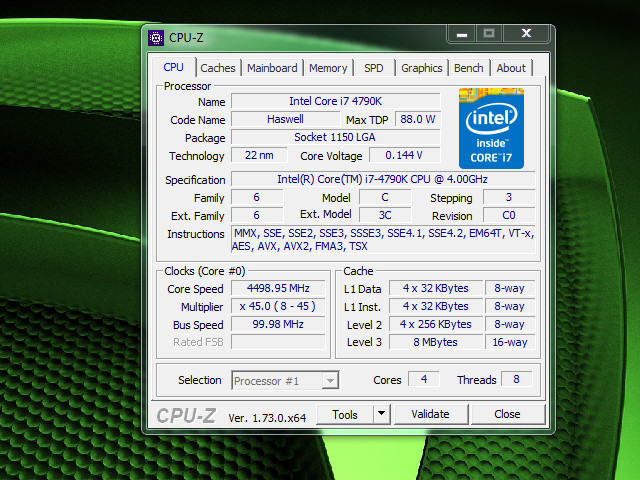640x480 pixels.
Task: Open the Graphics tab
Action: click(x=422, y=68)
